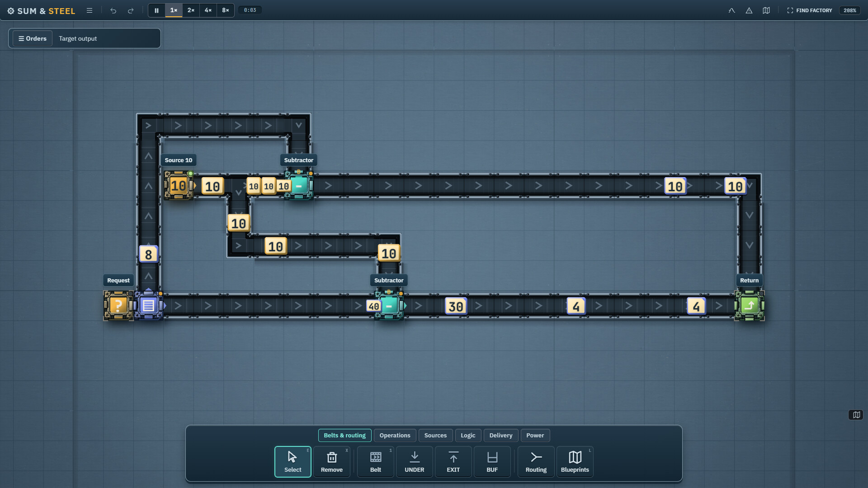Open the warnings triangle icon
Screen dimensions: 868x488
click(x=749, y=10)
